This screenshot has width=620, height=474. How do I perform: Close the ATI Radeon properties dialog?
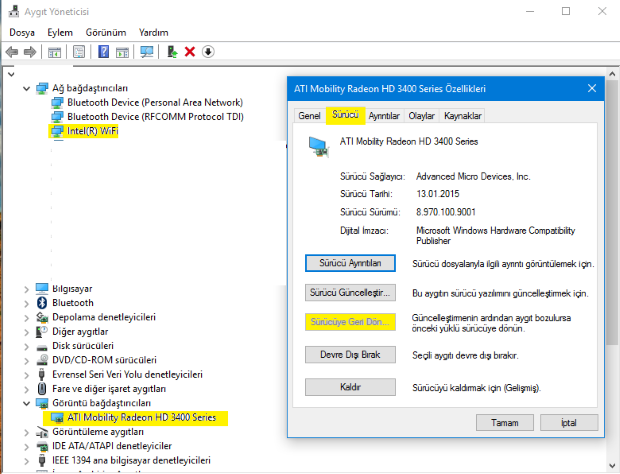[592, 89]
